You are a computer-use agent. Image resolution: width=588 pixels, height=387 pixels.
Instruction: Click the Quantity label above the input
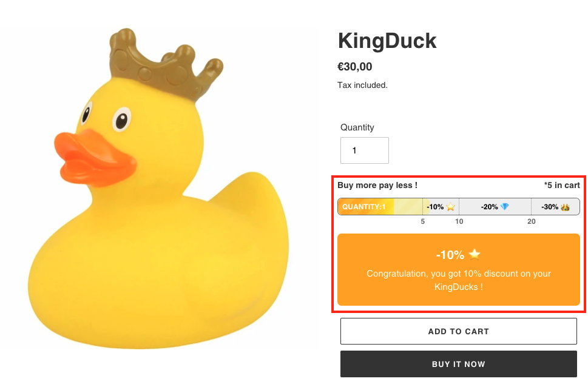click(x=357, y=127)
